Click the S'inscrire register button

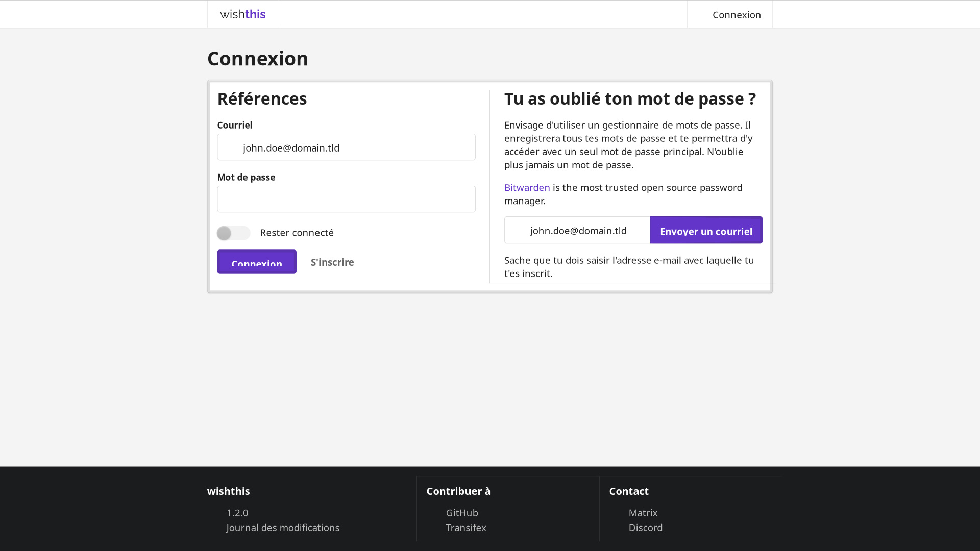click(332, 262)
